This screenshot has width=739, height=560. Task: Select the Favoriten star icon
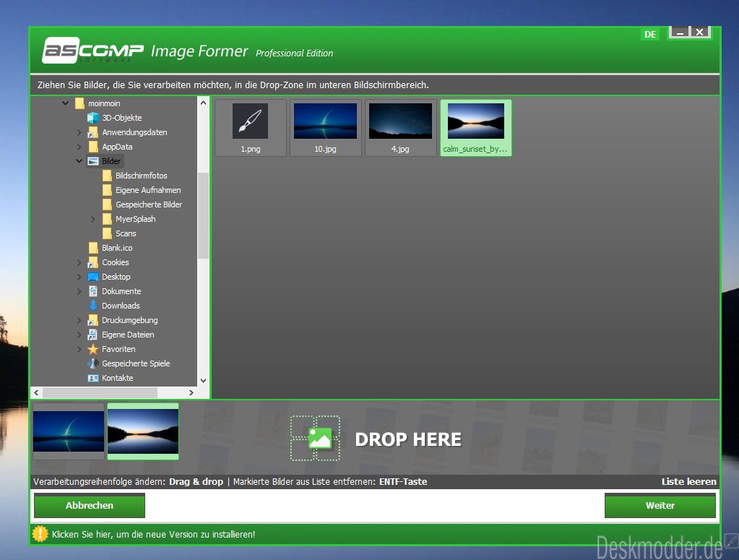point(93,349)
